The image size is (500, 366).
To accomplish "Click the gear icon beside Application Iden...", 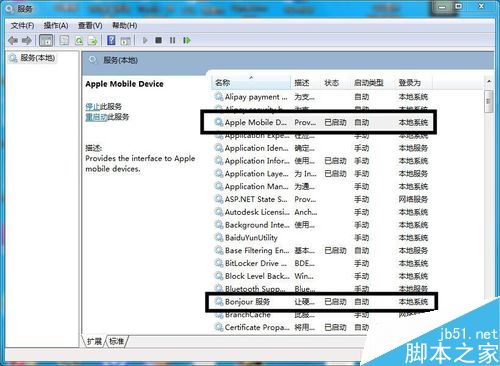I will tap(219, 148).
